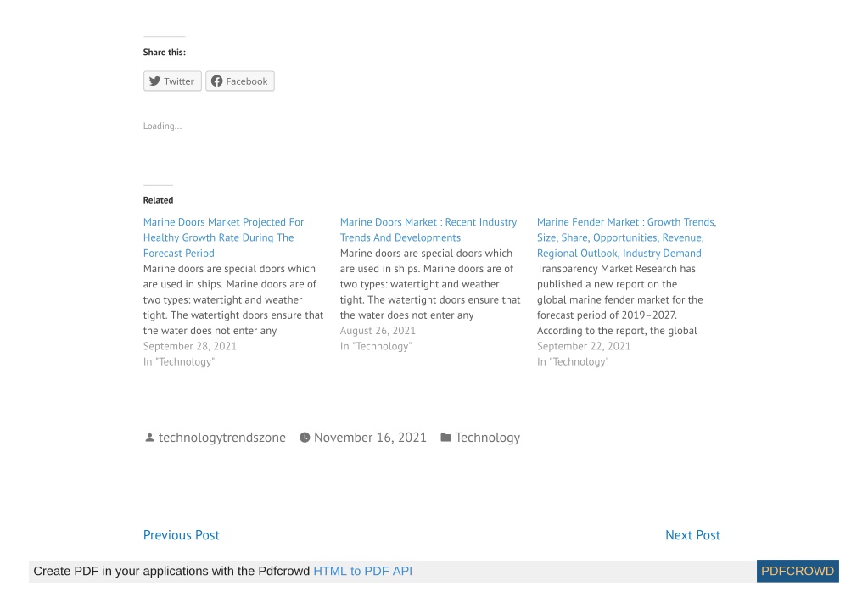This screenshot has width=868, height=614.
Task: Click the Twitter bird icon
Action: coord(154,81)
